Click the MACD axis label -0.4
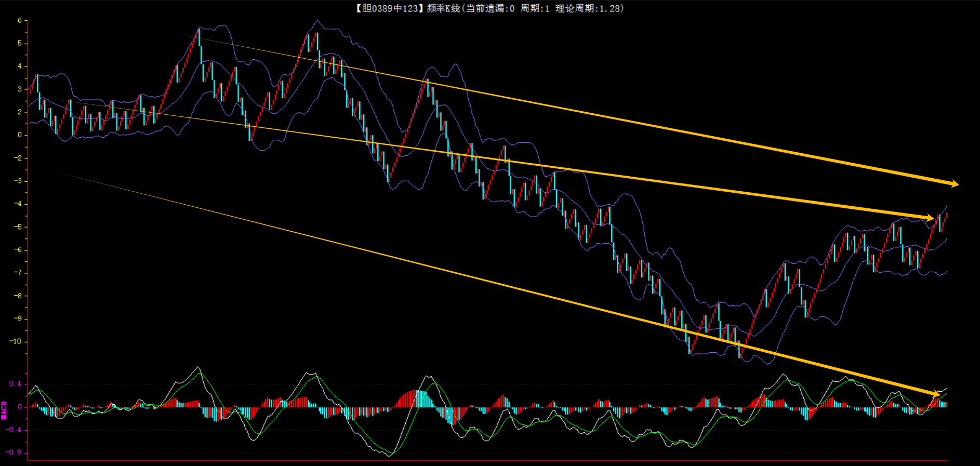This screenshot has height=466, width=980. tap(14, 430)
